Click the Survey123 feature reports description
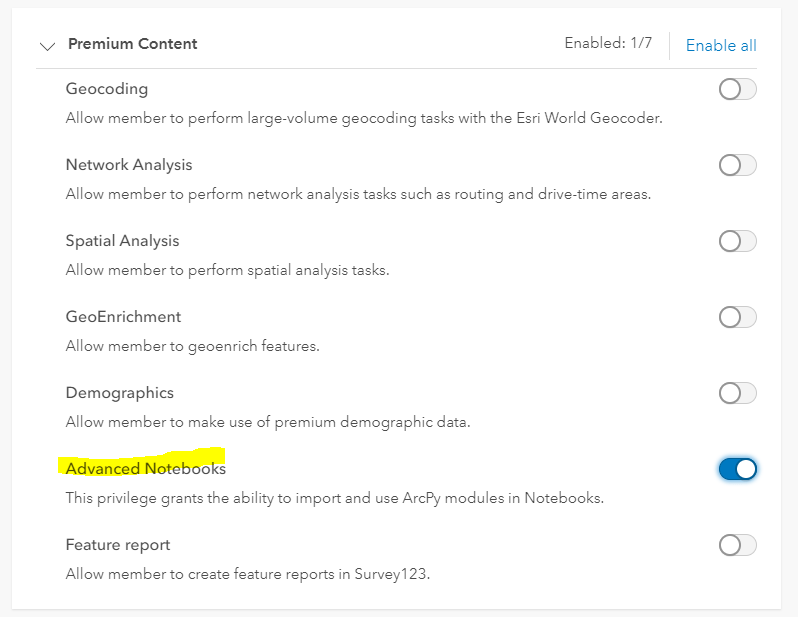 tap(248, 574)
